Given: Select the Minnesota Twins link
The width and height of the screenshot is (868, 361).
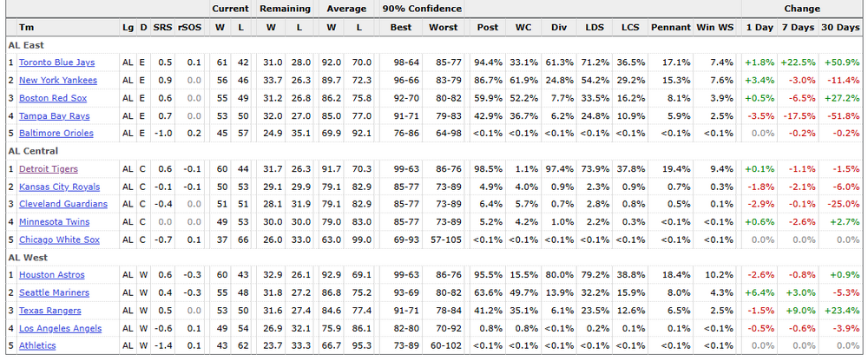Looking at the screenshot, I should pyautogui.click(x=55, y=222).
